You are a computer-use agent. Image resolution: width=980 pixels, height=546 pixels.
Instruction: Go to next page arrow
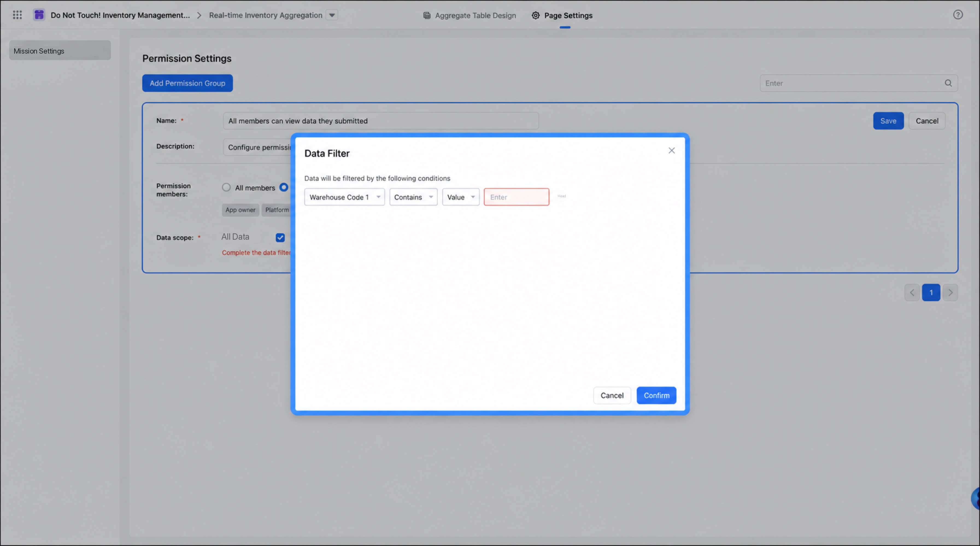click(x=950, y=292)
